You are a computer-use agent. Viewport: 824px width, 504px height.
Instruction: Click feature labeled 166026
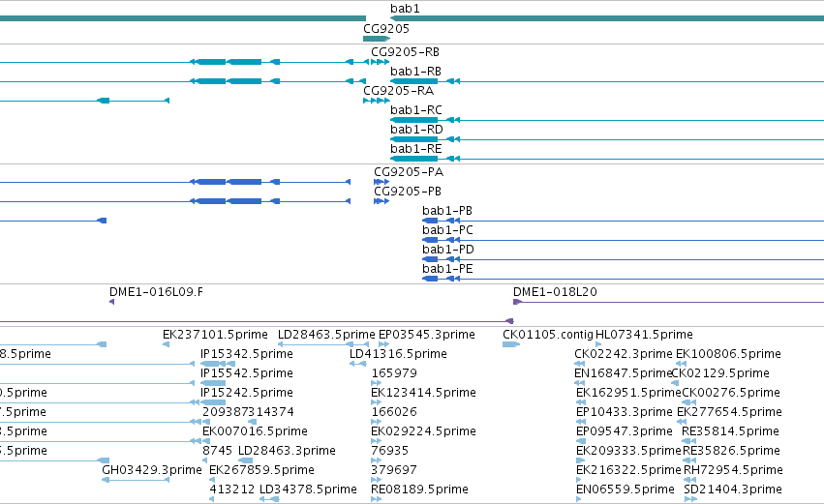[x=394, y=412]
